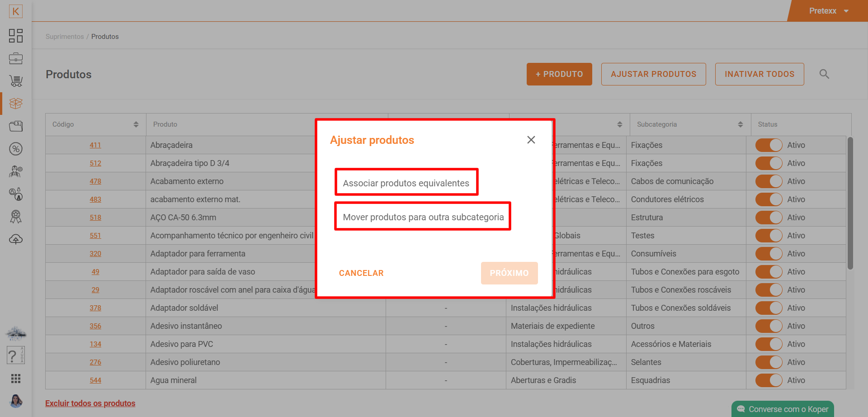The height and width of the screenshot is (417, 868).
Task: Click the award ribbon sidebar icon
Action: [16, 217]
